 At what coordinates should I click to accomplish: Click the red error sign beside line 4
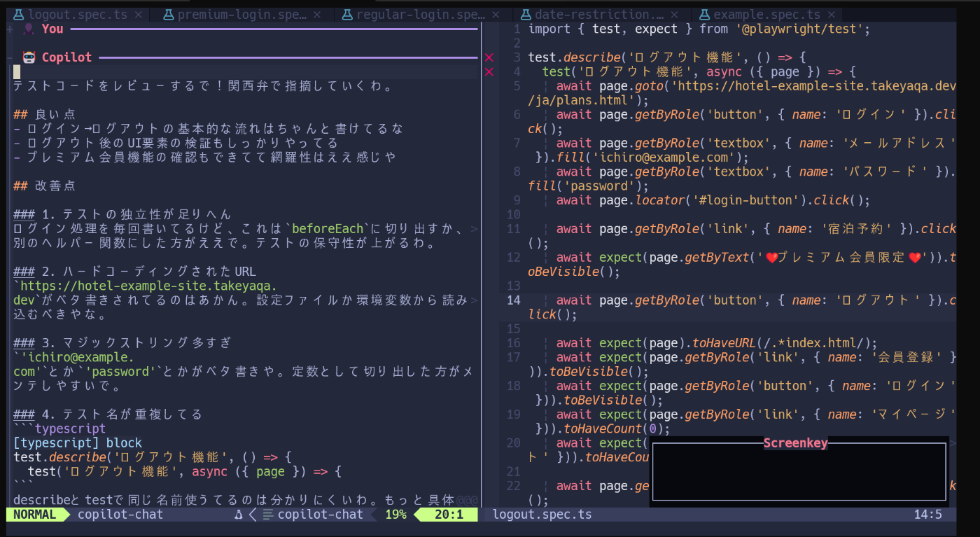[489, 71]
